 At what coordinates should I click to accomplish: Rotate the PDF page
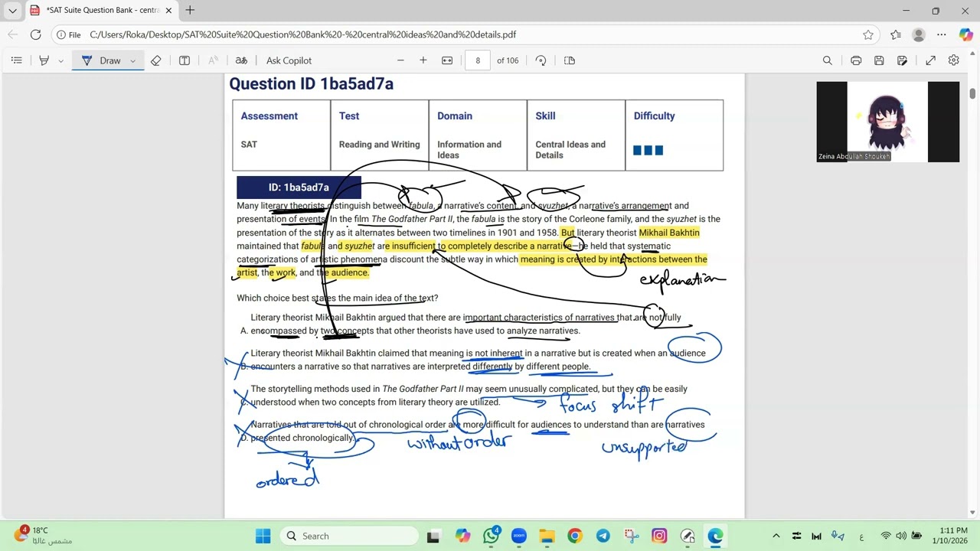(541, 60)
